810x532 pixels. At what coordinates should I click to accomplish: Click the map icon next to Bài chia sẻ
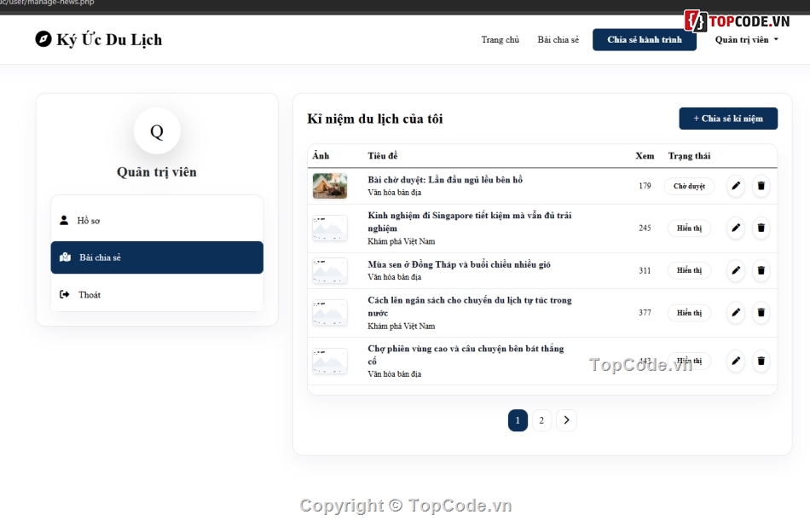[65, 257]
